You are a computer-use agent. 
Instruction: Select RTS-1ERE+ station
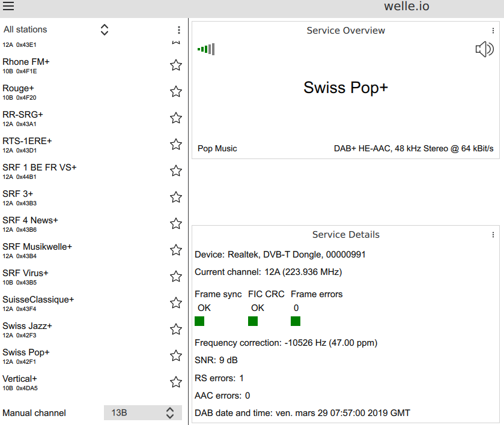pyautogui.click(x=27, y=145)
